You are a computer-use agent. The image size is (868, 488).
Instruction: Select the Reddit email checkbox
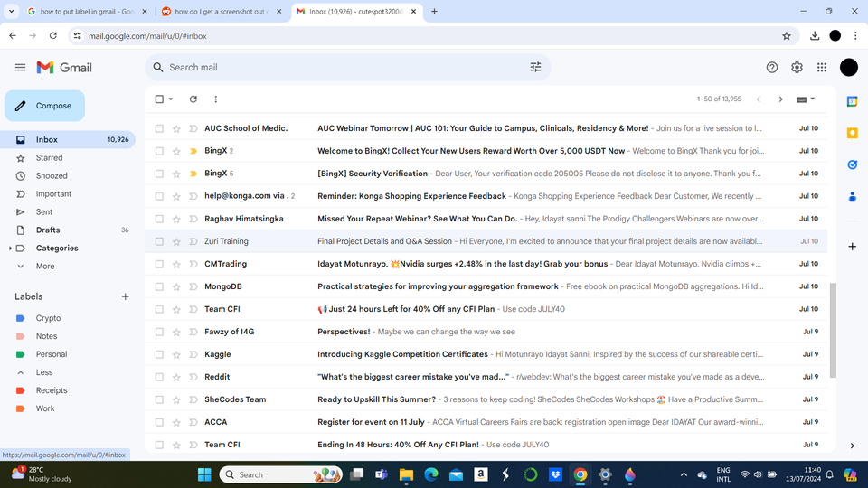point(159,377)
